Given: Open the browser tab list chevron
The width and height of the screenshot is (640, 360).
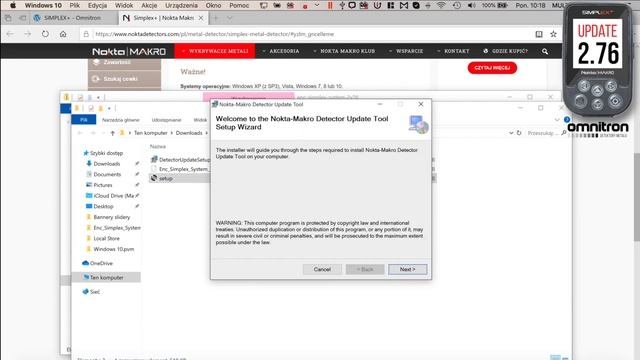Looking at the screenshot, I should (x=229, y=18).
